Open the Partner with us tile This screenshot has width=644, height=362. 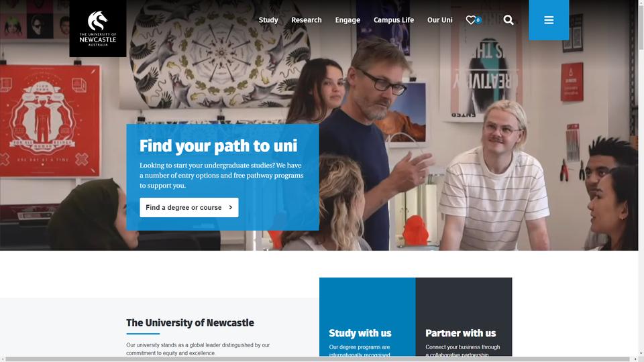(464, 317)
